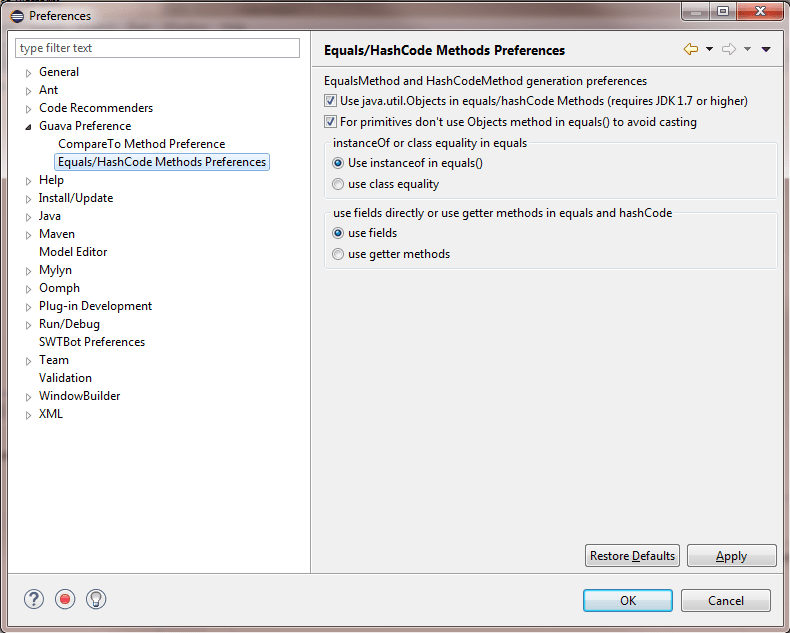Click the Restore Defaults button
This screenshot has width=790, height=633.
coord(632,555)
